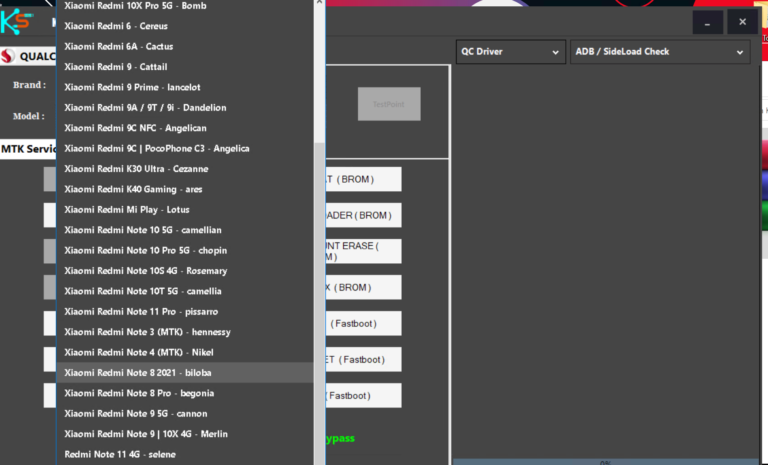
Task: Select Redmi Note 9 5G - cannon
Action: point(185,414)
